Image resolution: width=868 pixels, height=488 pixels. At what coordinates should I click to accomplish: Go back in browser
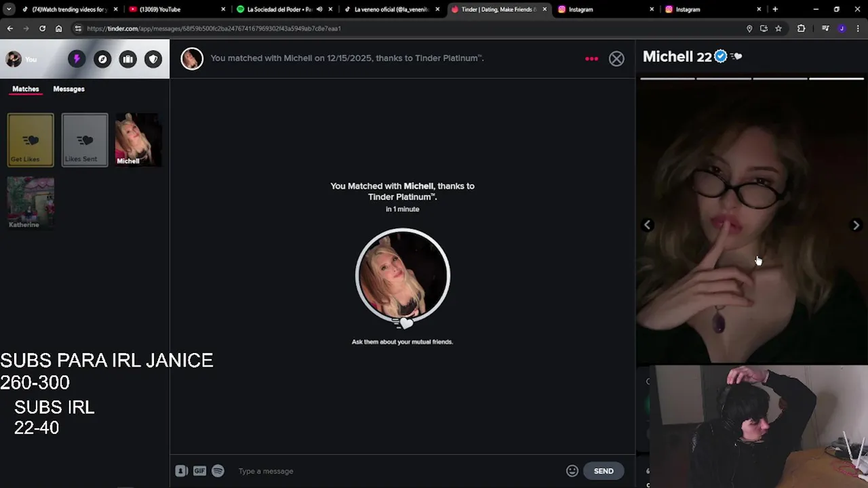[9, 28]
